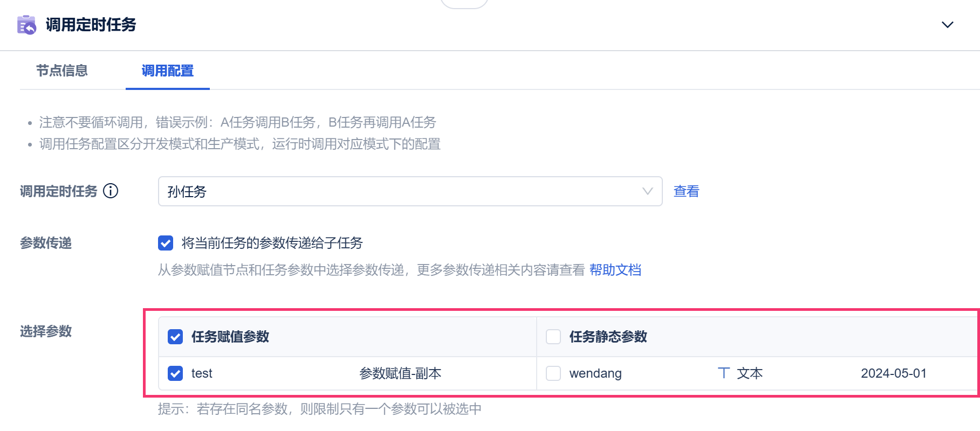This screenshot has width=980, height=431.
Task: Toggle the 任务赋值参数 header checkbox
Action: 175,337
